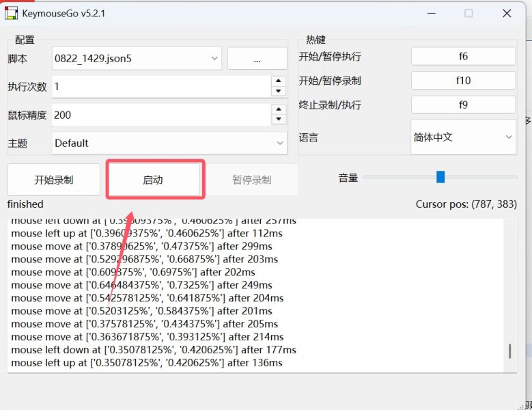Screen dimensions: 532x410
Task: Click the 开始录制 start recording button
Action: pos(53,180)
